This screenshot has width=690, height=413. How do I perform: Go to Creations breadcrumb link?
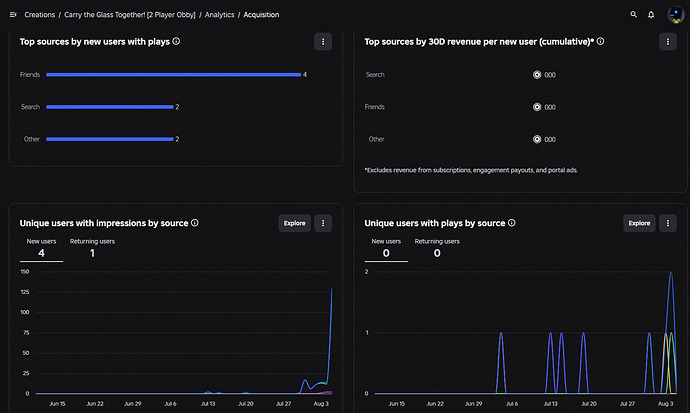click(x=40, y=15)
